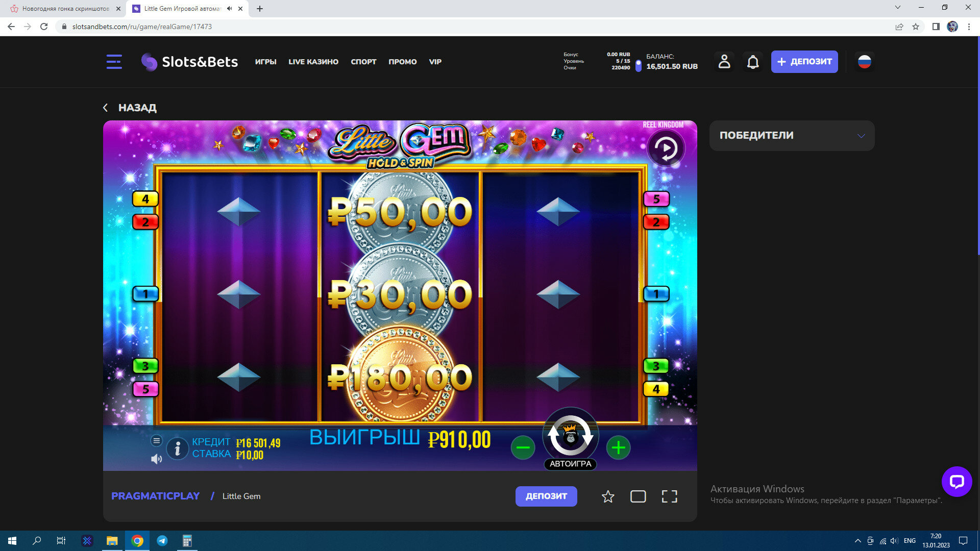Mute the Little Gem browser tab audio
This screenshot has height=551, width=980.
(x=230, y=9)
